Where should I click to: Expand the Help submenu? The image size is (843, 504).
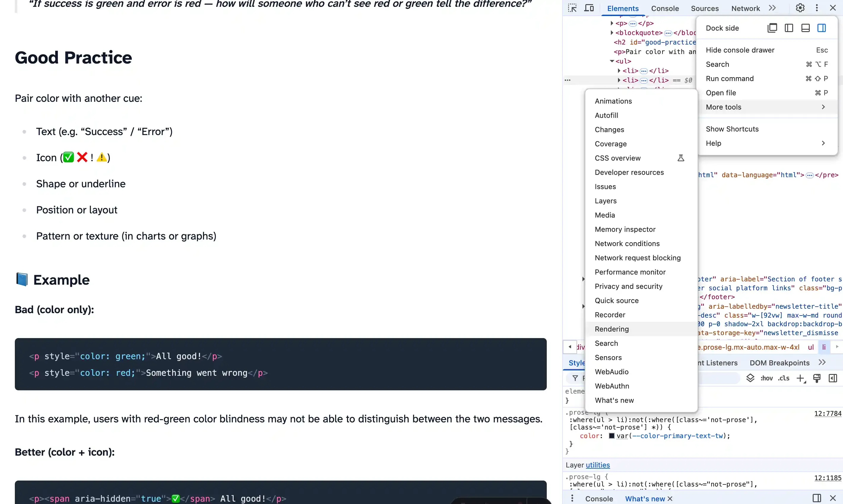pyautogui.click(x=713, y=143)
